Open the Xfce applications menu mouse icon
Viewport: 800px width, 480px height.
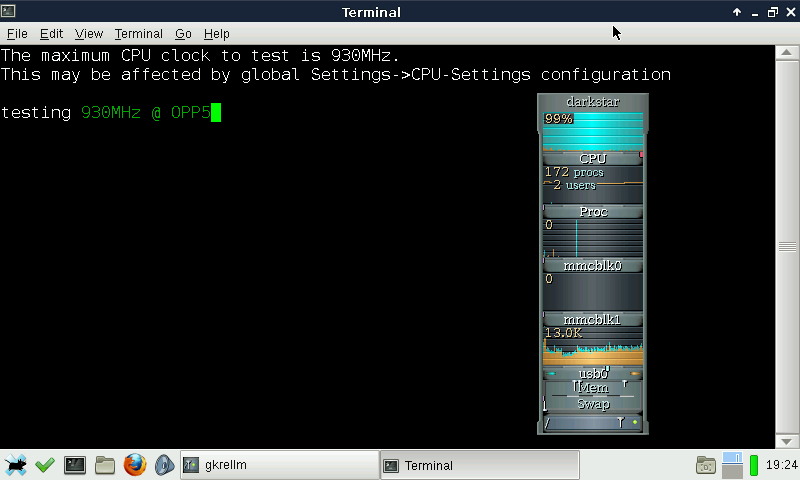tap(15, 465)
